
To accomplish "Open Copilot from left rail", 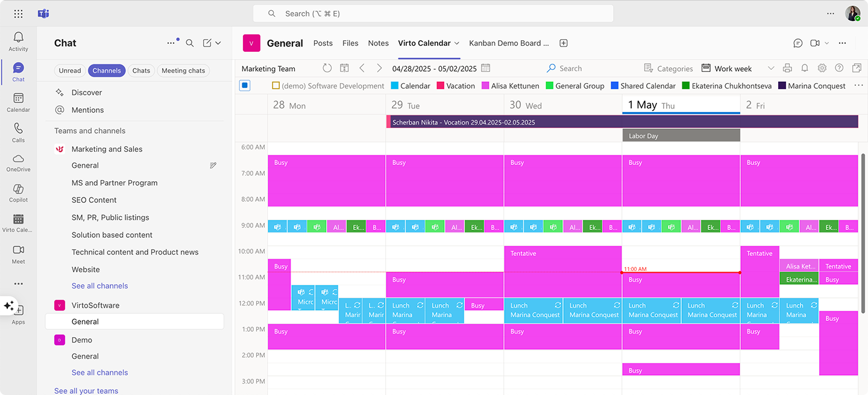I will 18,193.
